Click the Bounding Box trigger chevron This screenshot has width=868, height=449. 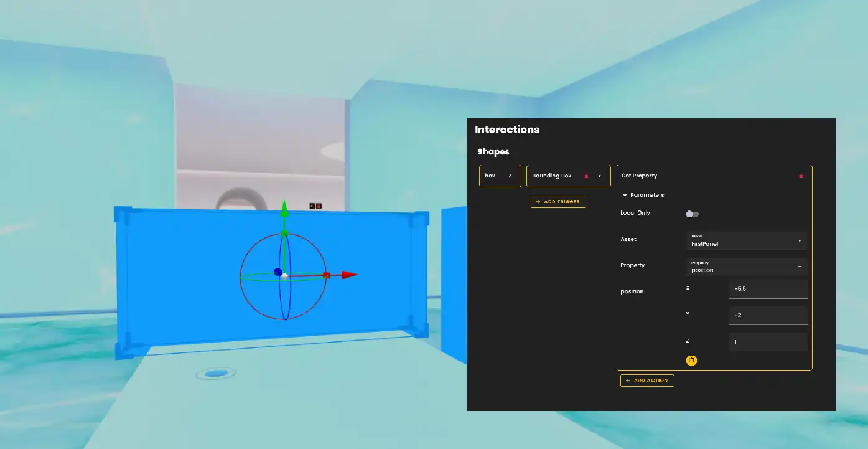point(600,176)
